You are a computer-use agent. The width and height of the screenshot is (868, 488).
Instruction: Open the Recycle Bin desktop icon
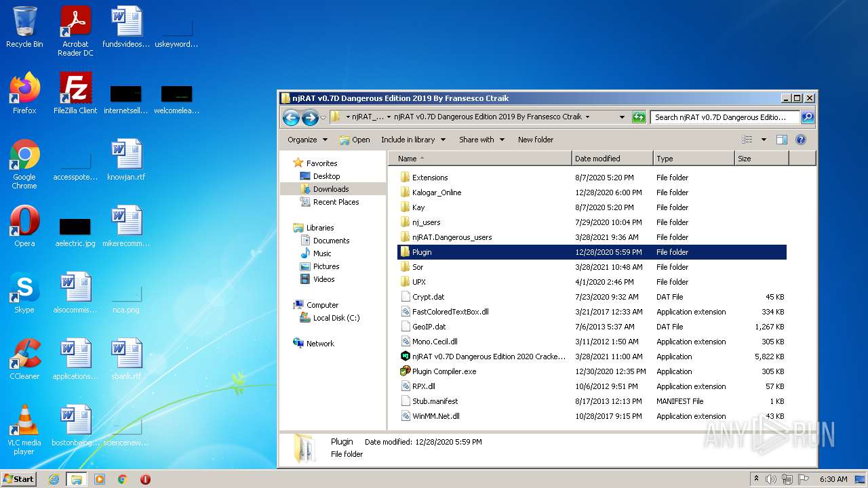click(x=24, y=27)
